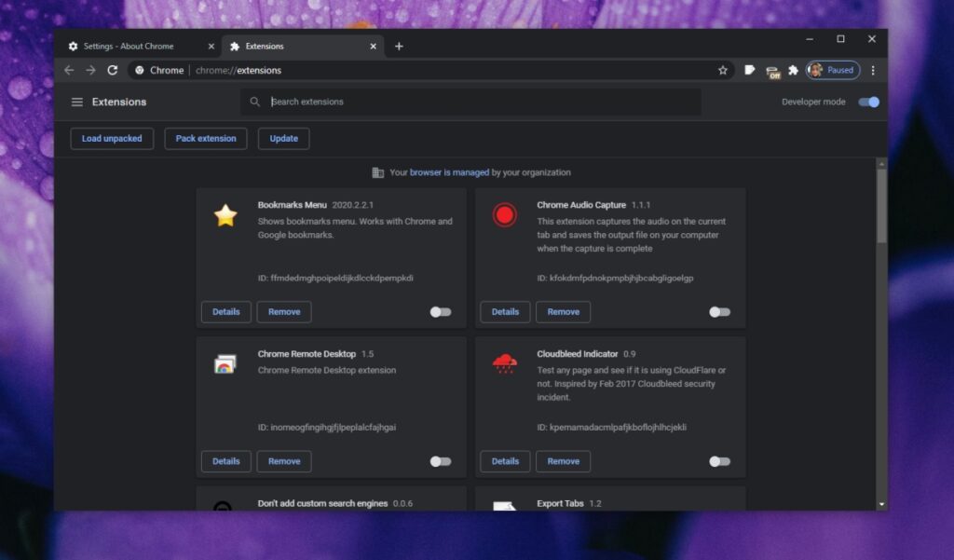
Task: Reload the Extensions page
Action: [113, 70]
